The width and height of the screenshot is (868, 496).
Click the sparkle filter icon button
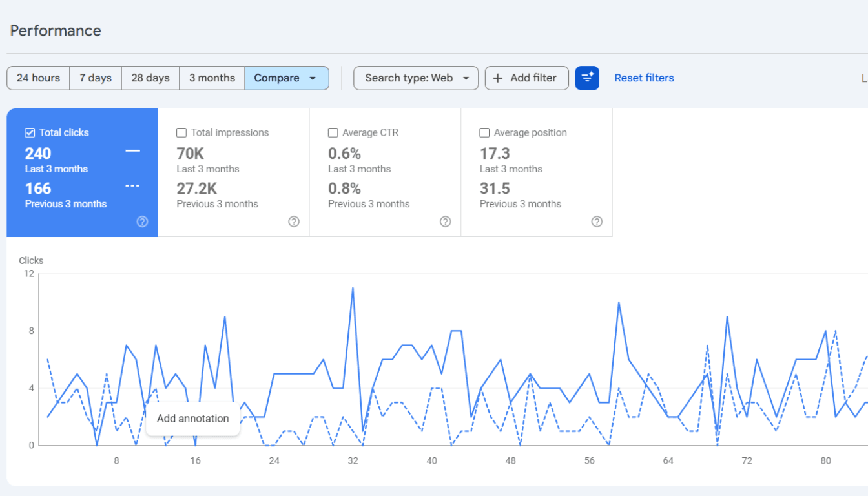click(x=587, y=78)
